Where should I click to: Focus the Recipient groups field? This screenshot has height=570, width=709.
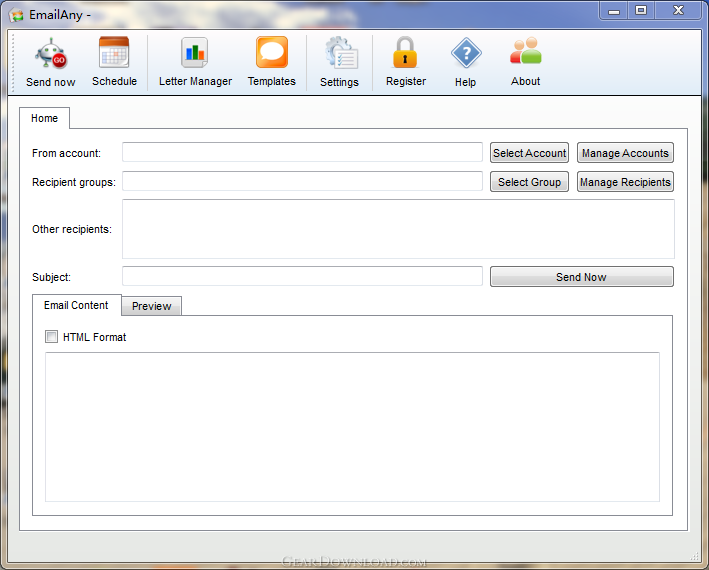(x=302, y=181)
